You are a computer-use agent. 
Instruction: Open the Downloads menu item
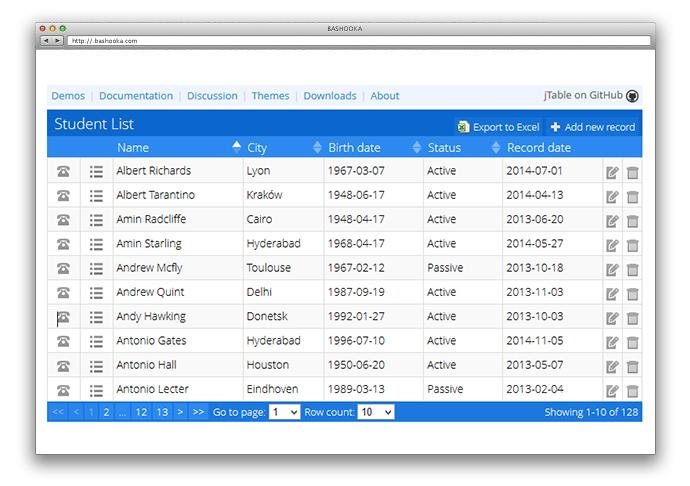click(330, 96)
